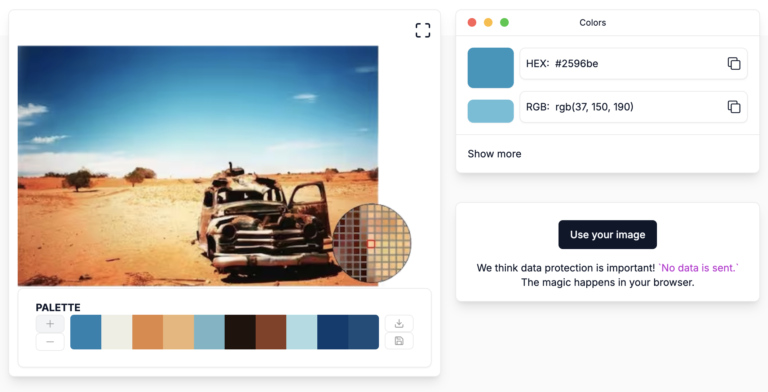Screen dimensions: 768x392
Task: Download the palette
Action: (399, 323)
